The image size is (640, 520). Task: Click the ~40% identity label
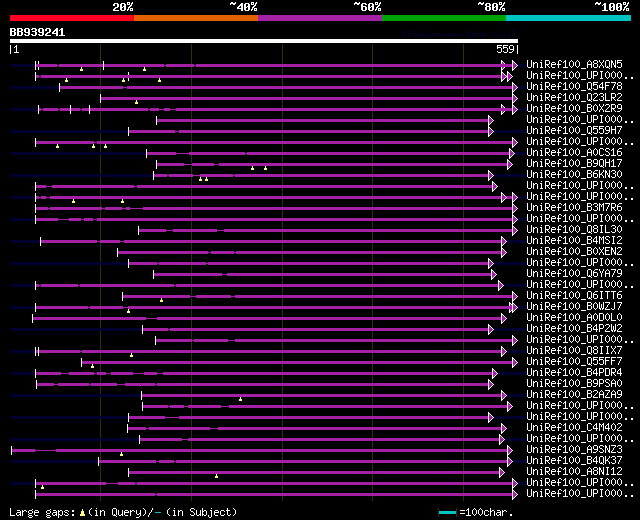244,7
